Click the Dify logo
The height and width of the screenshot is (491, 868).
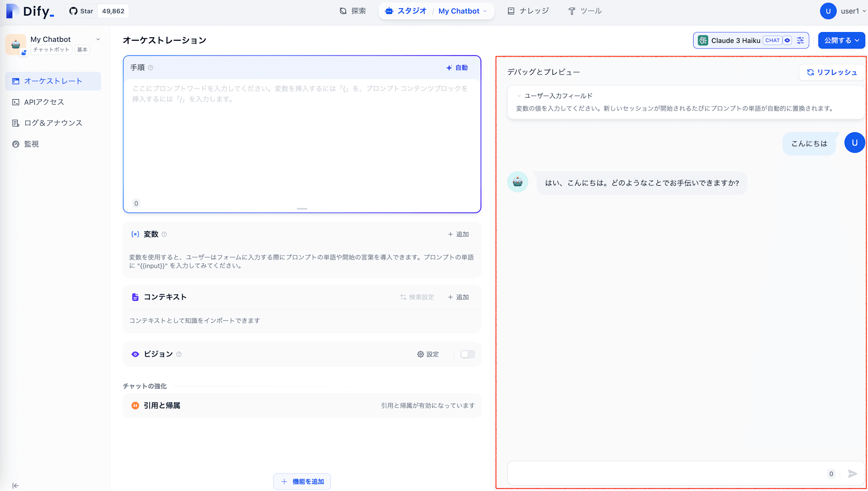30,11
